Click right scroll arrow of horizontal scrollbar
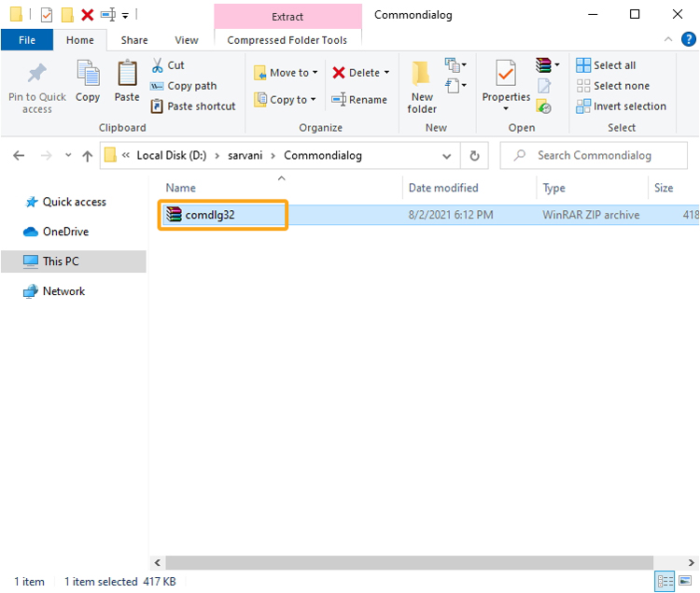The width and height of the screenshot is (700, 593). (691, 562)
